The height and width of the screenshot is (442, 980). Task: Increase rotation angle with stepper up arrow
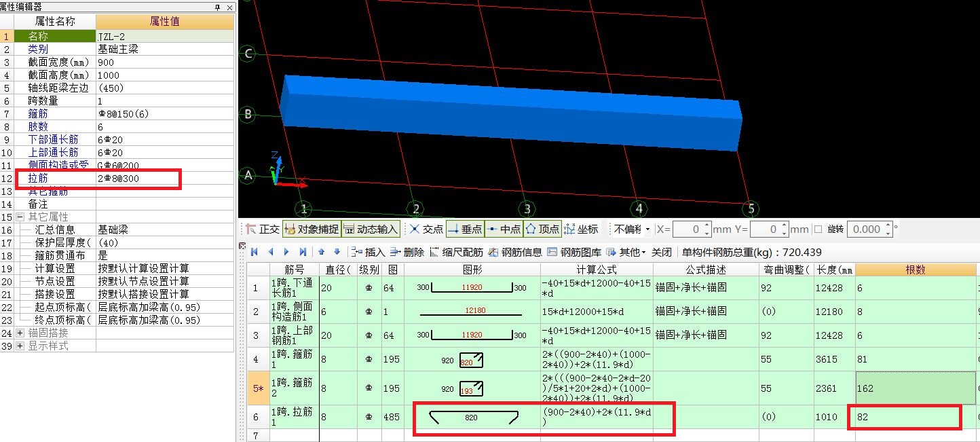[x=888, y=226]
